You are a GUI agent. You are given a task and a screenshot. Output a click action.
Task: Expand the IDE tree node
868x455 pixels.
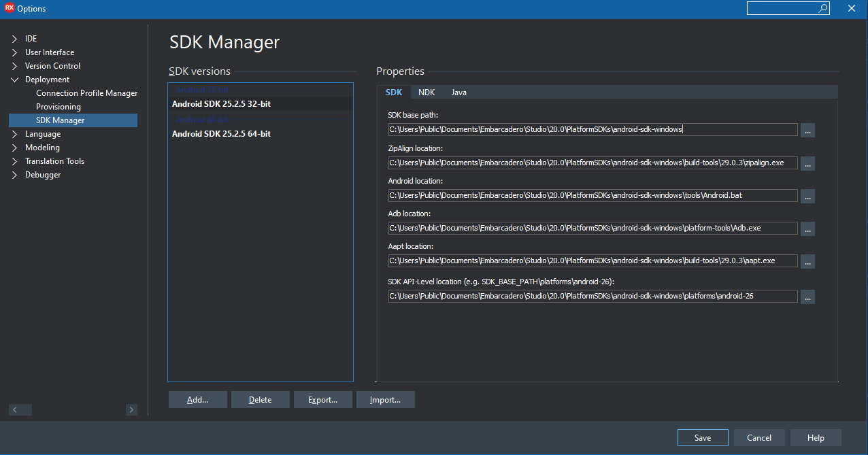14,39
